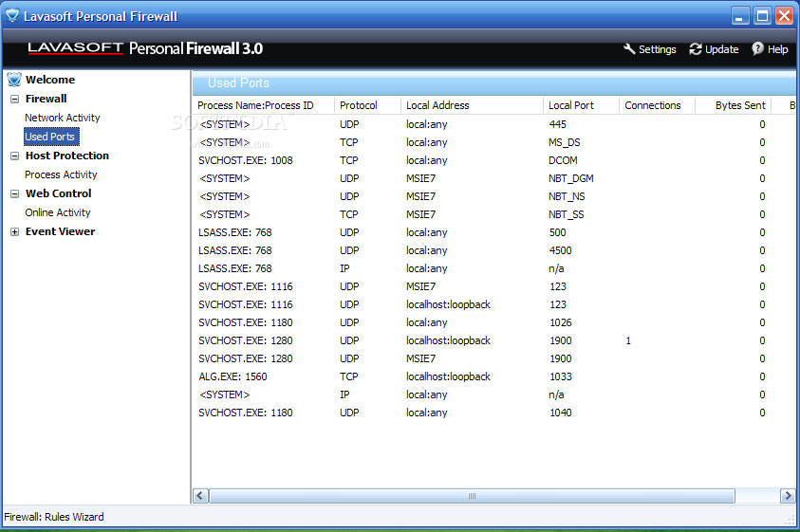The image size is (800, 532).
Task: Select SVCHOST.EXE: 1116 row with localhost:loopback
Action: point(493,304)
